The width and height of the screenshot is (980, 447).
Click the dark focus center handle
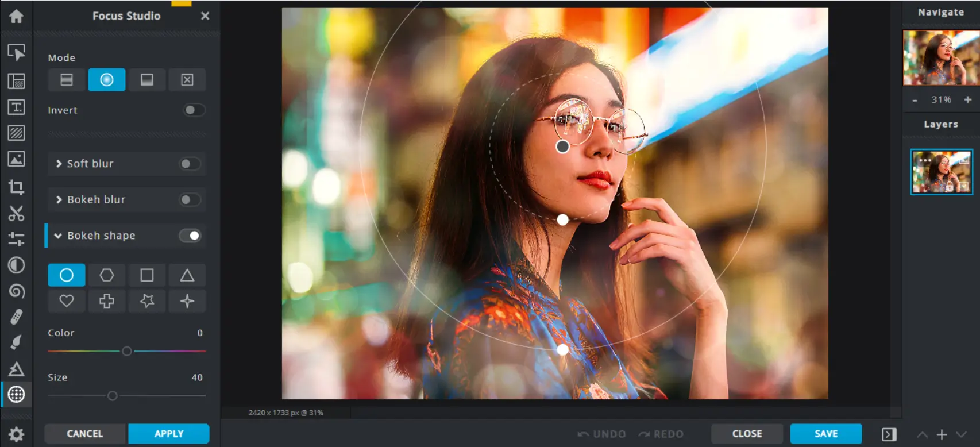pos(563,147)
